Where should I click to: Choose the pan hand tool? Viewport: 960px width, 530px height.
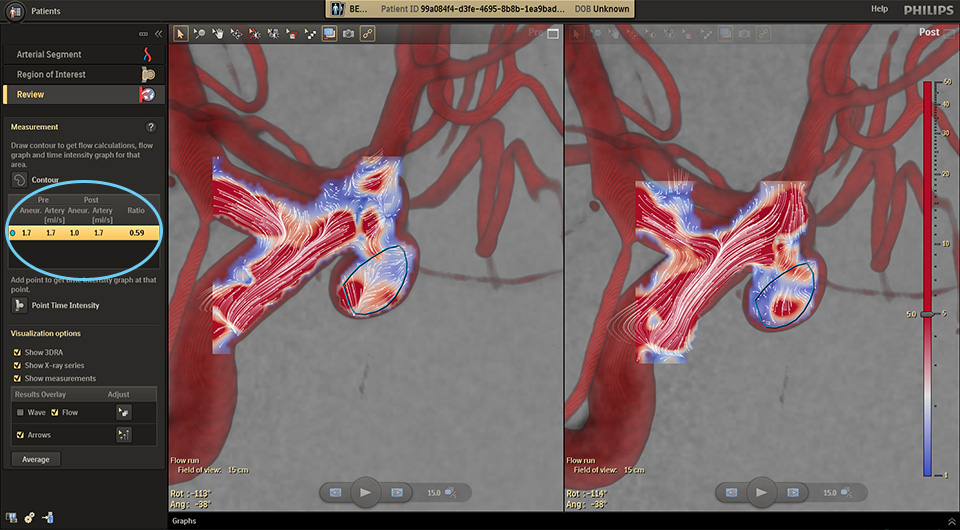click(217, 33)
